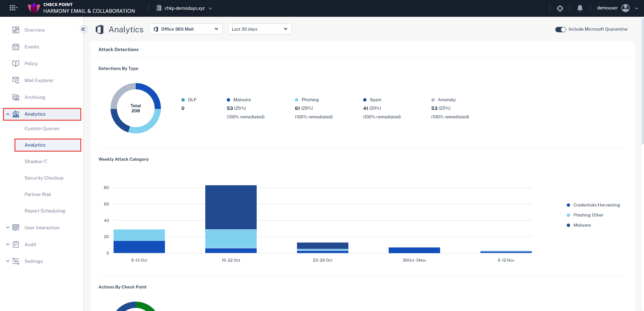Click the 9-15 Oct light blue bar segment

click(139, 235)
